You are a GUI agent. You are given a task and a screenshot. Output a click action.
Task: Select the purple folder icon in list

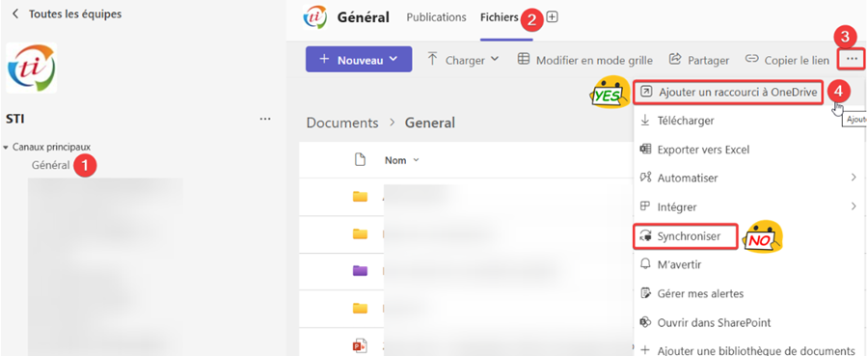click(x=360, y=270)
